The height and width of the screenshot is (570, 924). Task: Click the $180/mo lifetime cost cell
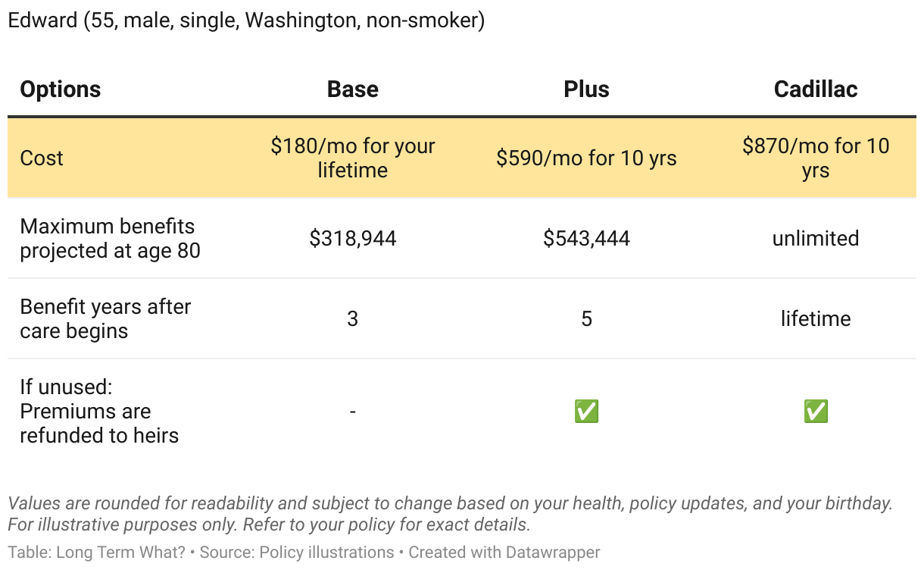(x=352, y=158)
